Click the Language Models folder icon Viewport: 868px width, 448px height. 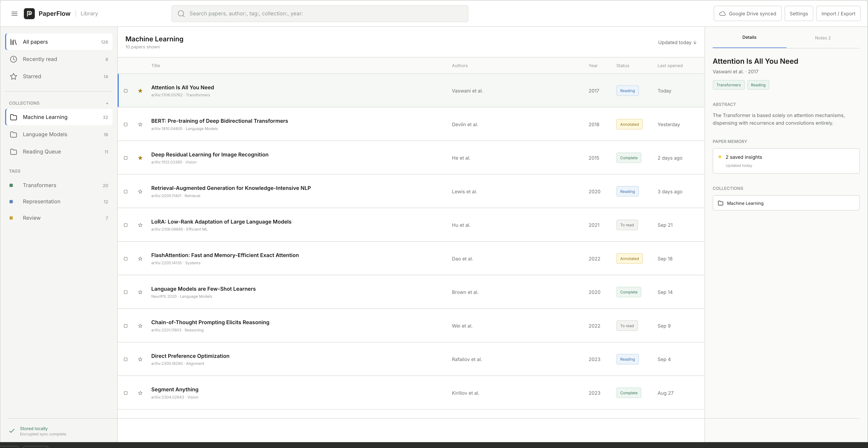(x=13, y=134)
